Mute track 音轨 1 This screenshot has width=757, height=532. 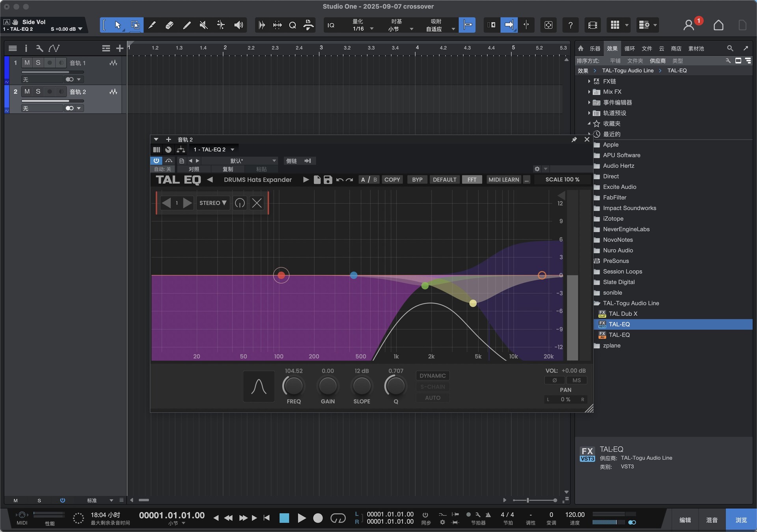(27, 63)
